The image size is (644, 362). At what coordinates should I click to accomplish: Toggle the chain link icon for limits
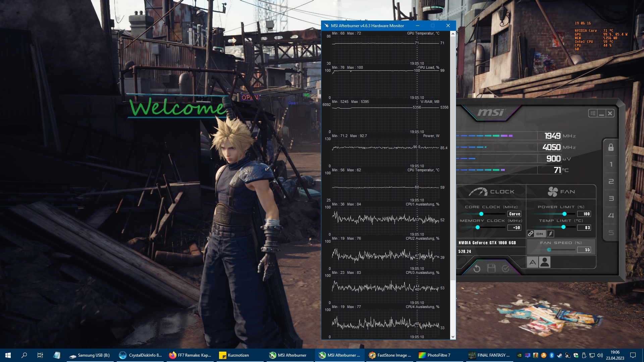[531, 234]
